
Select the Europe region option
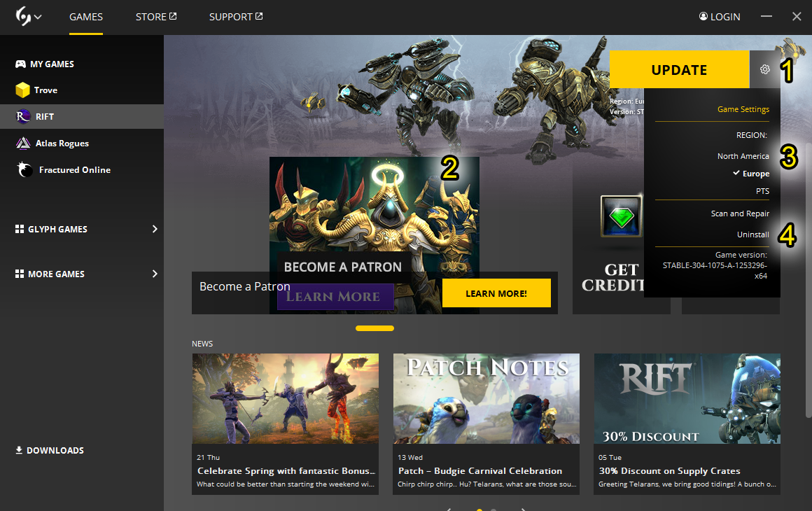pyautogui.click(x=755, y=174)
